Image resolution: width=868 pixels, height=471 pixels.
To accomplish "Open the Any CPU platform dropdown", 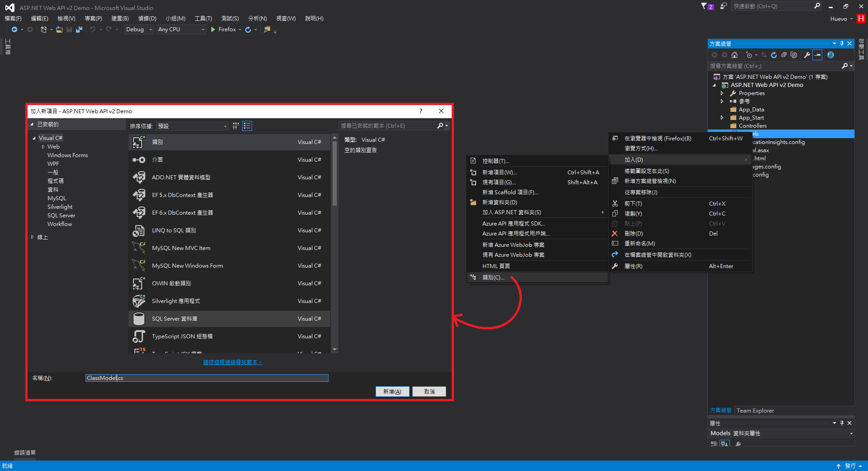I will pos(181,29).
